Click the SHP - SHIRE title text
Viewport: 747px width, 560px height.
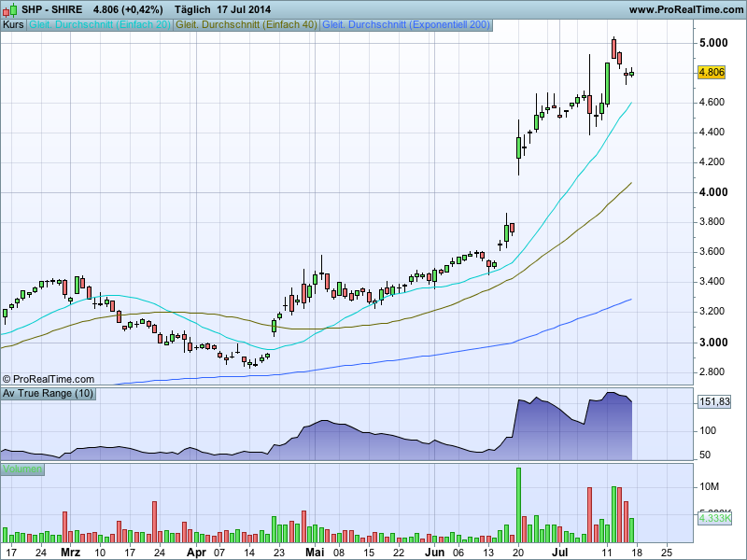click(52, 9)
